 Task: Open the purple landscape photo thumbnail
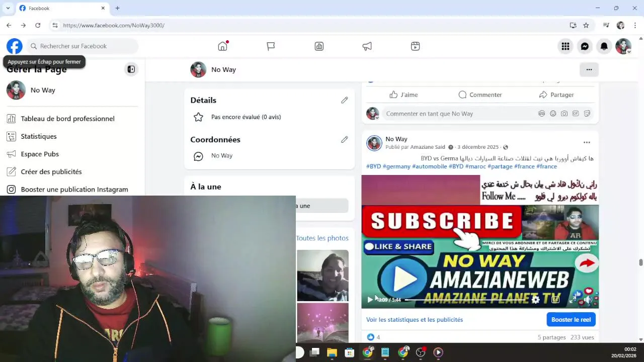[323, 322]
